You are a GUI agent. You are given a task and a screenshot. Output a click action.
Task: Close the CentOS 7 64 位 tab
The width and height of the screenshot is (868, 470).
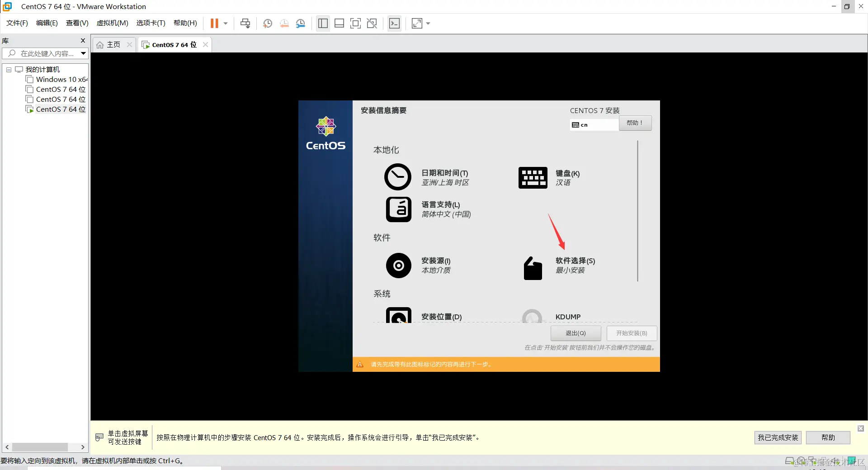[205, 44]
